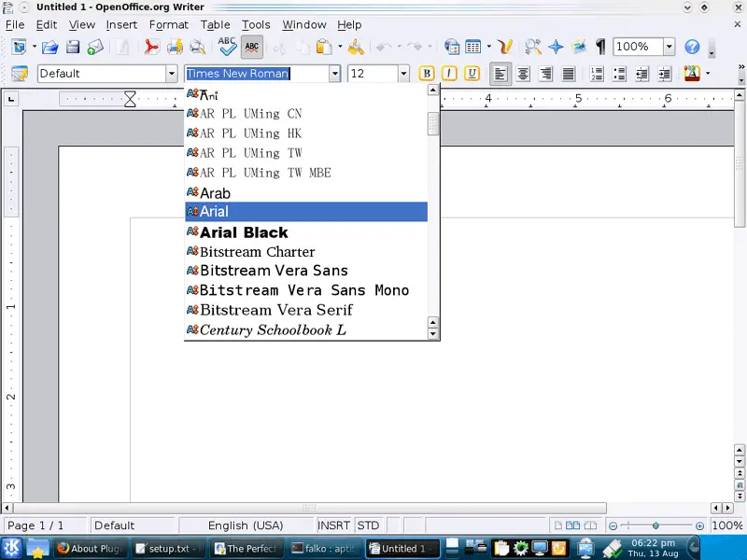Align text left
747x560 pixels.
(x=500, y=74)
